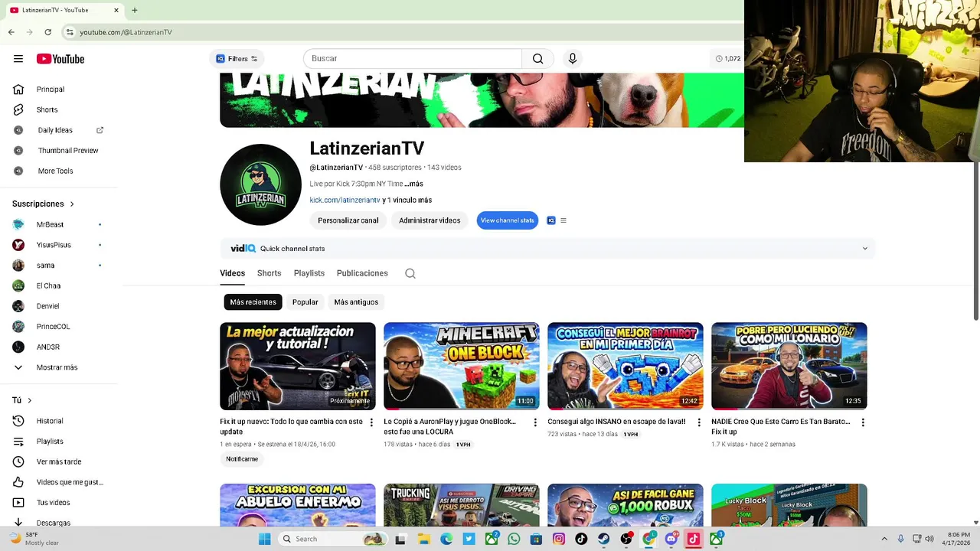Image resolution: width=980 pixels, height=551 pixels.
Task: Open vidIQ Filters control
Action: [x=237, y=59]
